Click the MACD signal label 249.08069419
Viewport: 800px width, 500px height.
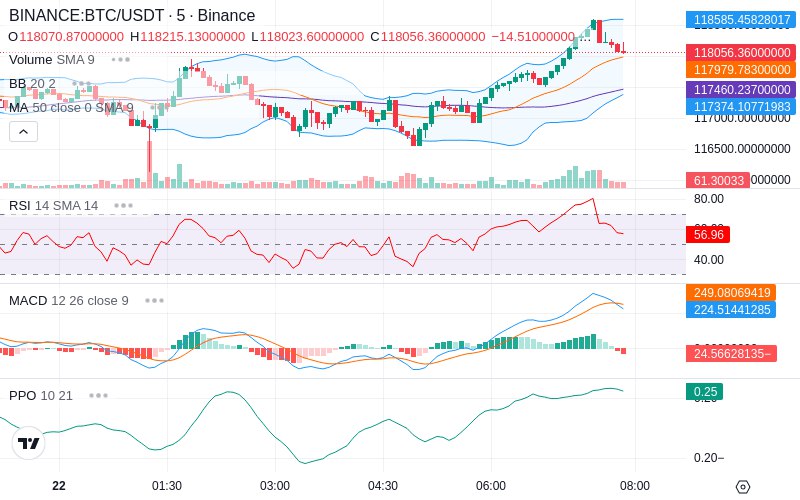[731, 293]
